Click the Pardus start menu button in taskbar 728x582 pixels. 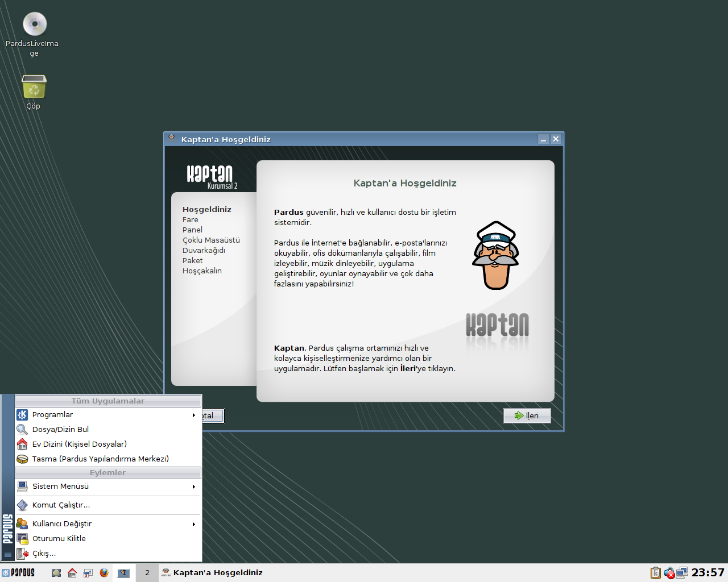18,573
